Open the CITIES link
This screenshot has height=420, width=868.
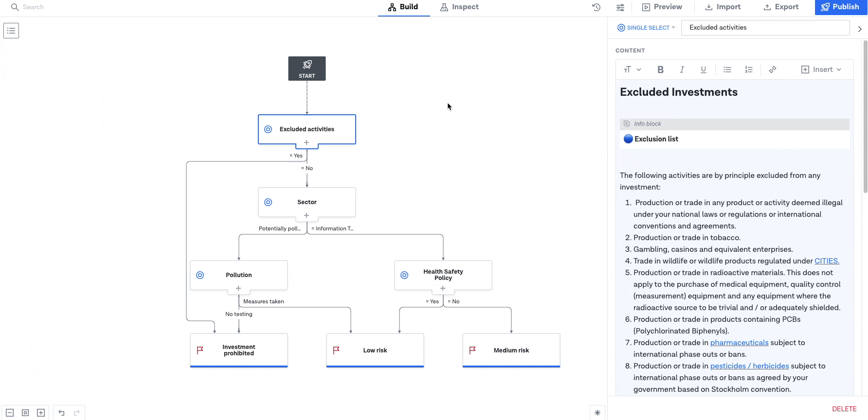tap(827, 261)
